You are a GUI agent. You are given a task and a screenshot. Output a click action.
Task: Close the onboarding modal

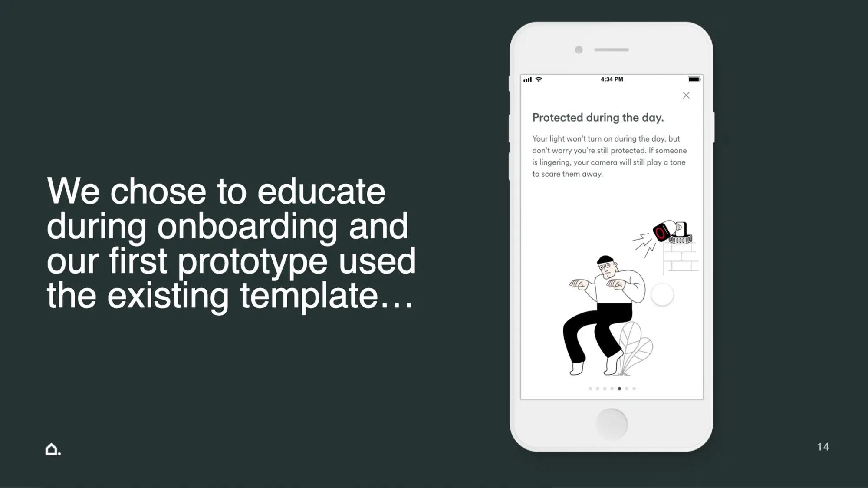coord(686,96)
